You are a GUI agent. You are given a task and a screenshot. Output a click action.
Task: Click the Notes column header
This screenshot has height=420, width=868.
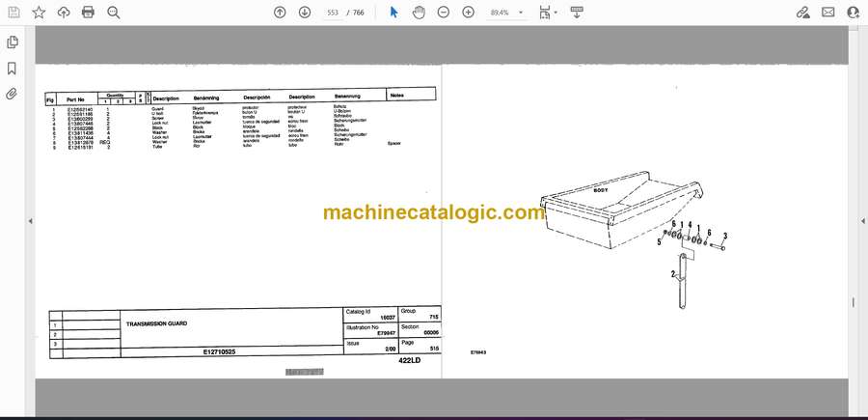(397, 95)
